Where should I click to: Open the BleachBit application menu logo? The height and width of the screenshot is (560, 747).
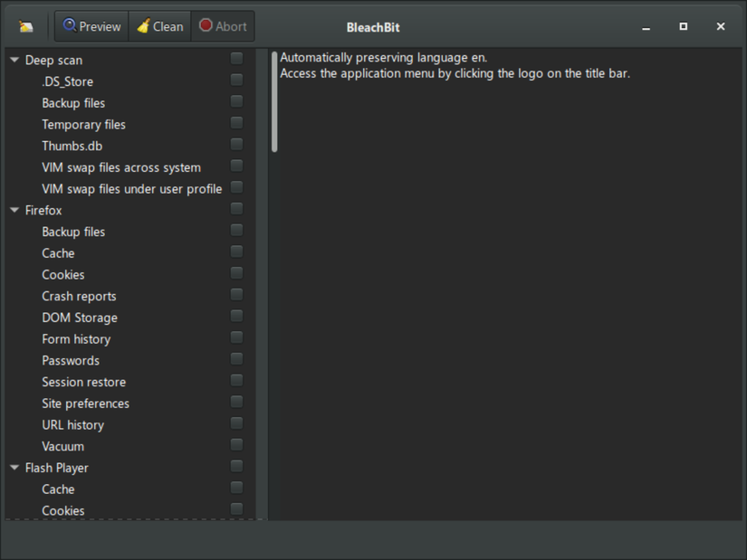click(x=25, y=26)
